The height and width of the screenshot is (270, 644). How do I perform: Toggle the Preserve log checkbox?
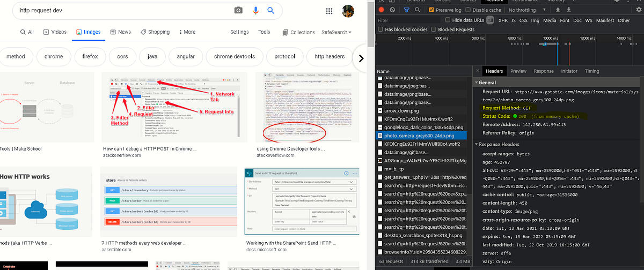[x=432, y=10]
